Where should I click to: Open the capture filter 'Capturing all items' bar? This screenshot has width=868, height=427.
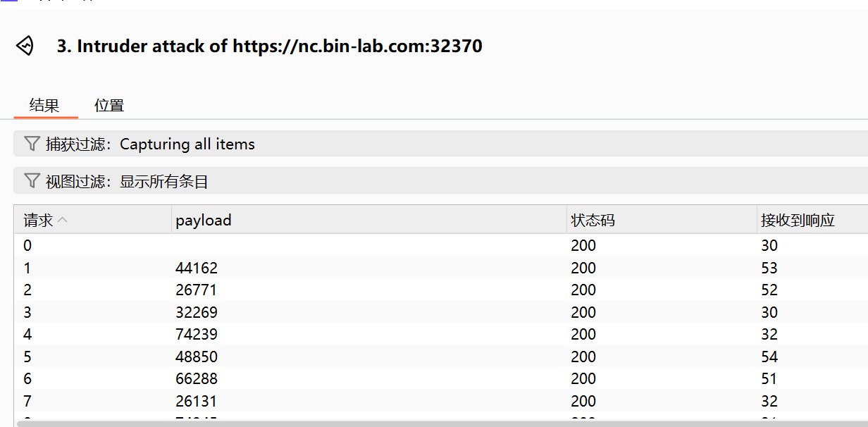click(187, 144)
